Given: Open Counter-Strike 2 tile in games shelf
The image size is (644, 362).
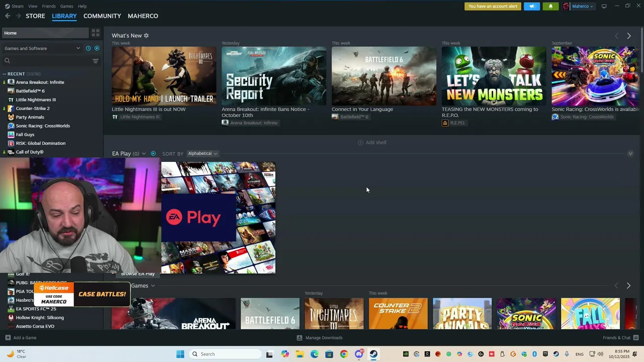Looking at the screenshot, I should point(398,314).
